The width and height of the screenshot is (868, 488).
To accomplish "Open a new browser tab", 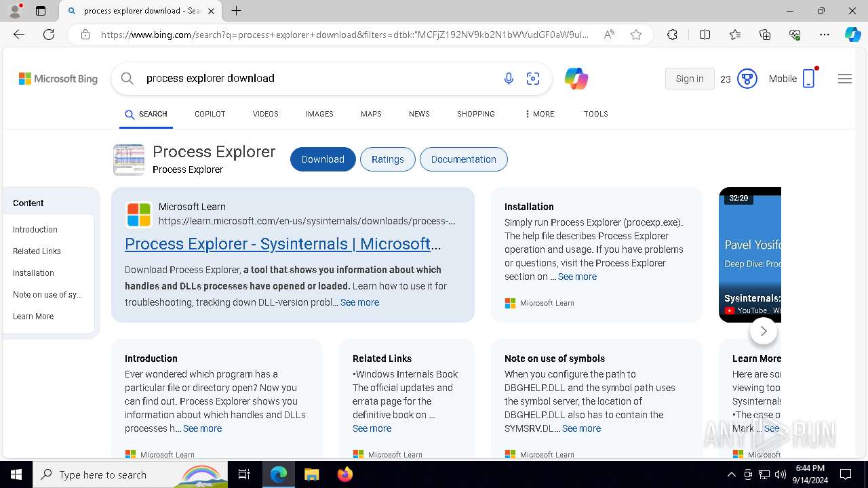I will [236, 11].
